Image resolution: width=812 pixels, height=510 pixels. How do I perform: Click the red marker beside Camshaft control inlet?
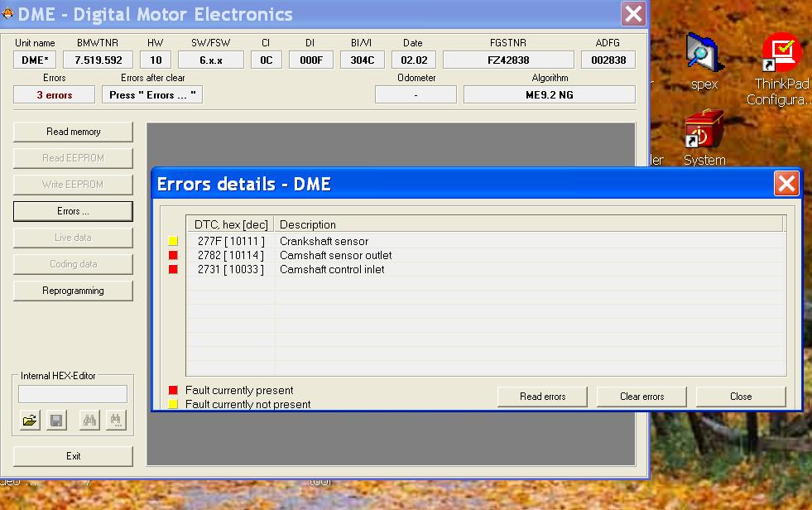click(x=173, y=269)
